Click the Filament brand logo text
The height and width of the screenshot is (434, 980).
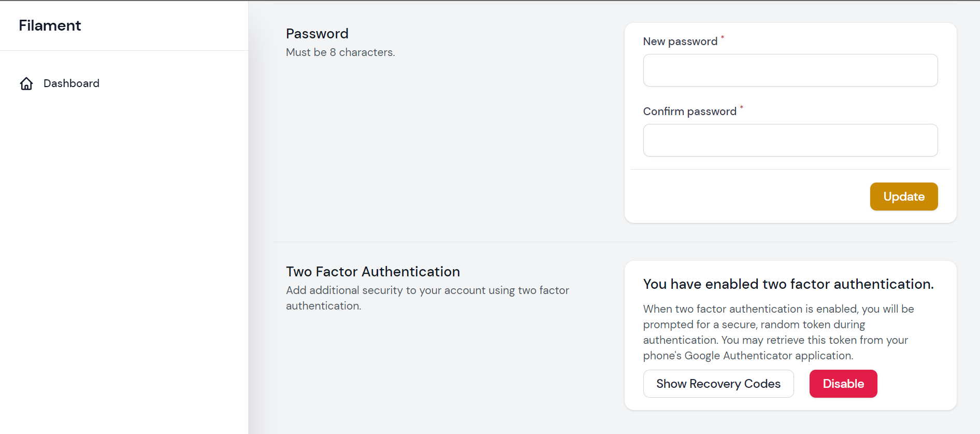tap(50, 25)
